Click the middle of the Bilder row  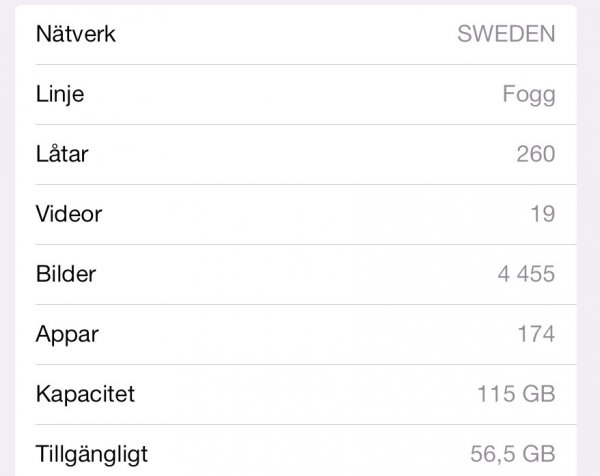[300, 273]
